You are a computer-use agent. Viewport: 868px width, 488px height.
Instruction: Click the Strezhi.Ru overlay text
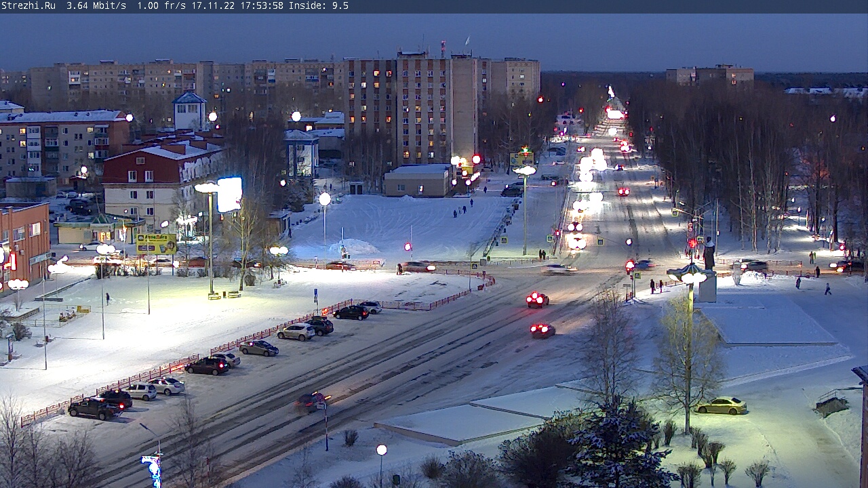coord(28,5)
